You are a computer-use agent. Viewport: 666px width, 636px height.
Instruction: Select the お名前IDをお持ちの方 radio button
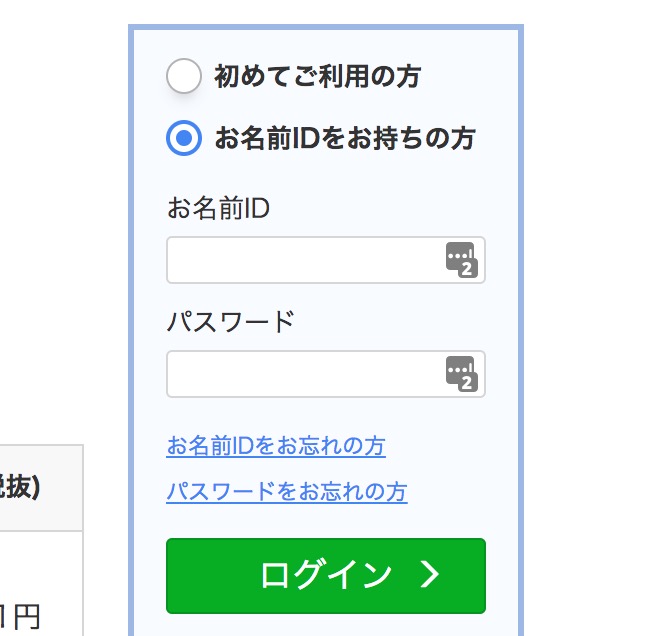183,138
